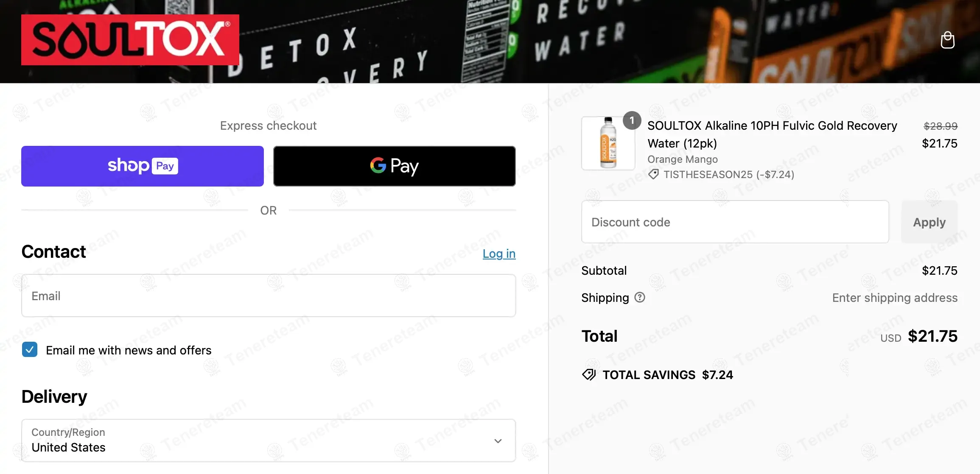Image resolution: width=980 pixels, height=474 pixels.
Task: Focus the Discount code field
Action: 735,222
